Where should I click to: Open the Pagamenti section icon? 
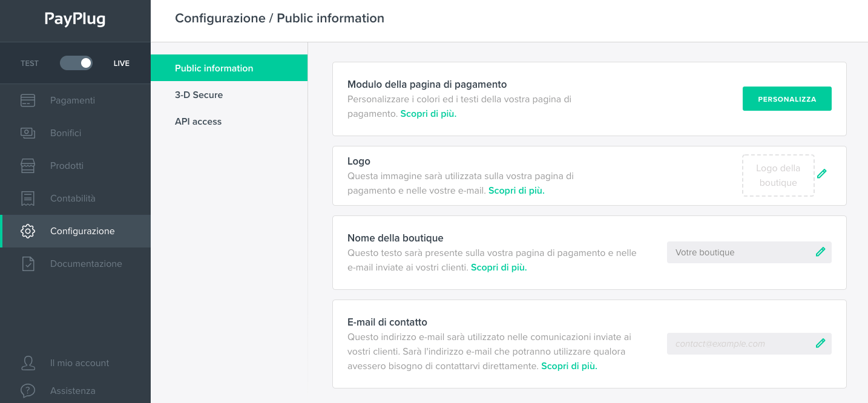[x=27, y=100]
